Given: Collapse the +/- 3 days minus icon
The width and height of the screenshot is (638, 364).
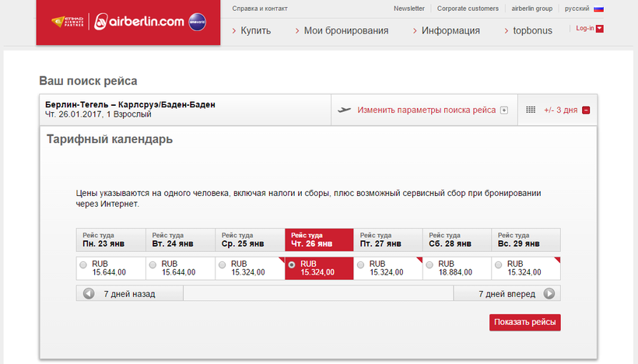Looking at the screenshot, I should tap(586, 110).
